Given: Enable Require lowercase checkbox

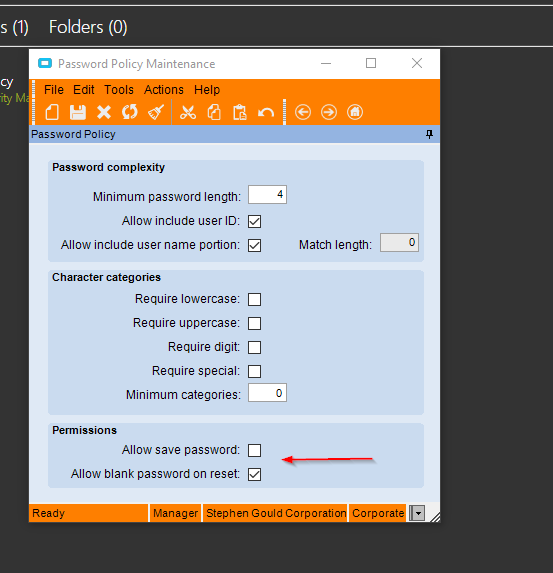Looking at the screenshot, I should pos(254,299).
